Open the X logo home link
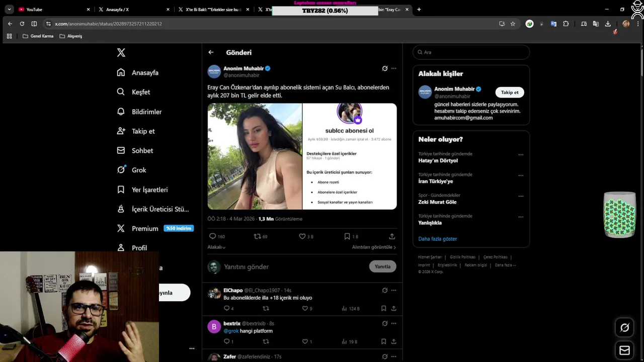 121,53
